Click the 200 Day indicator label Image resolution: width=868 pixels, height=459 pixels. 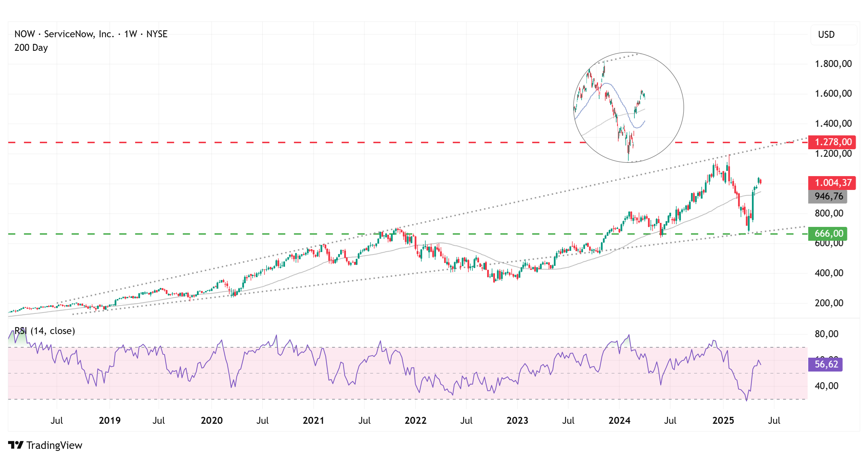click(x=31, y=47)
